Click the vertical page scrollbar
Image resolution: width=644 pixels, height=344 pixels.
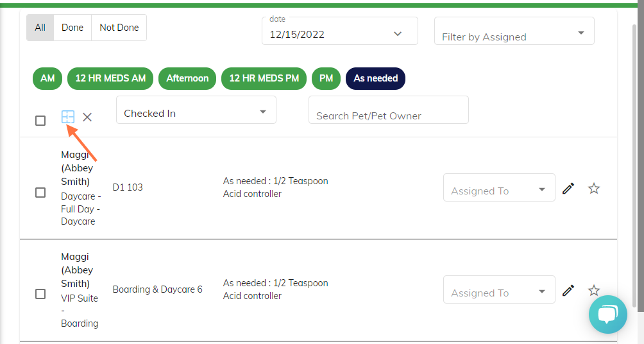tap(634, 164)
